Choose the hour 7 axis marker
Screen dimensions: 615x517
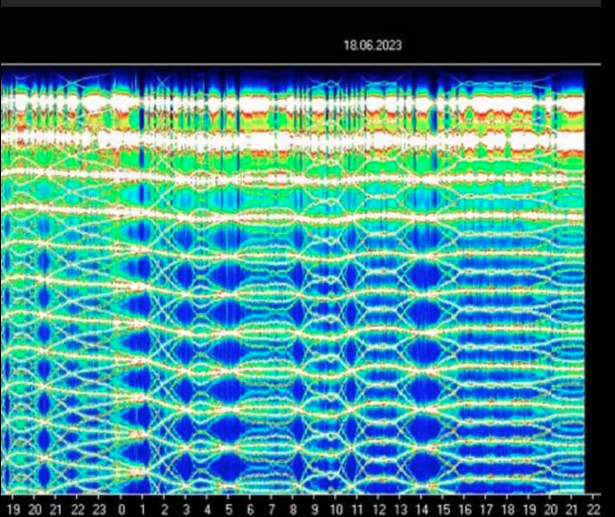click(271, 508)
